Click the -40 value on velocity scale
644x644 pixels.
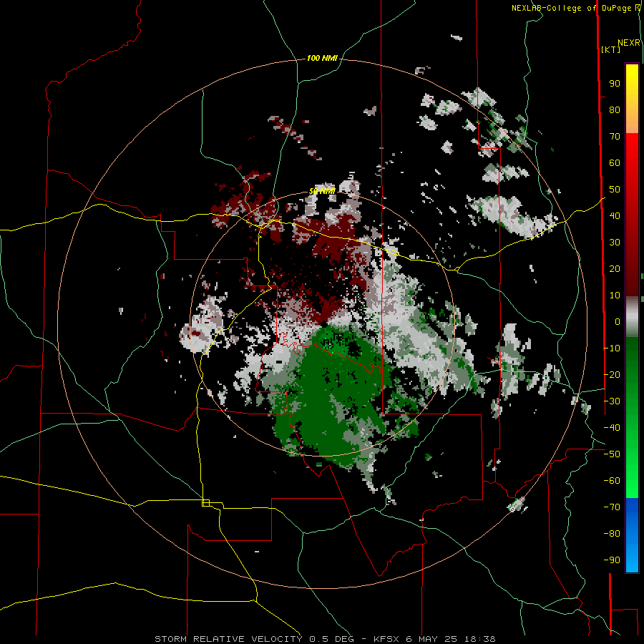point(612,428)
